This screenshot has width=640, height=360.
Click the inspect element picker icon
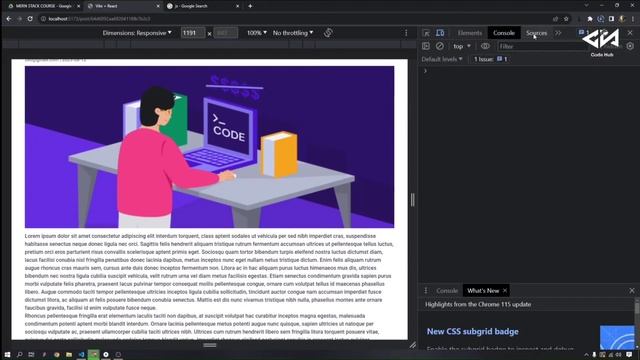click(426, 33)
